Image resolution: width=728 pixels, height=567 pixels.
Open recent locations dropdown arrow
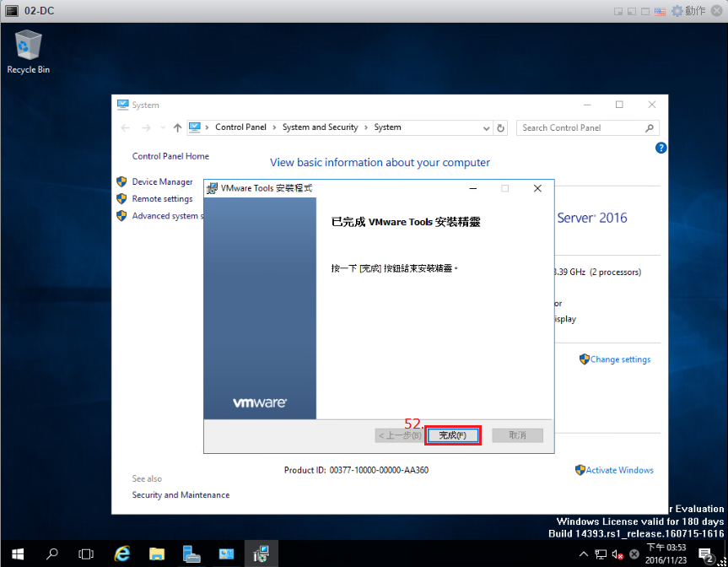163,127
